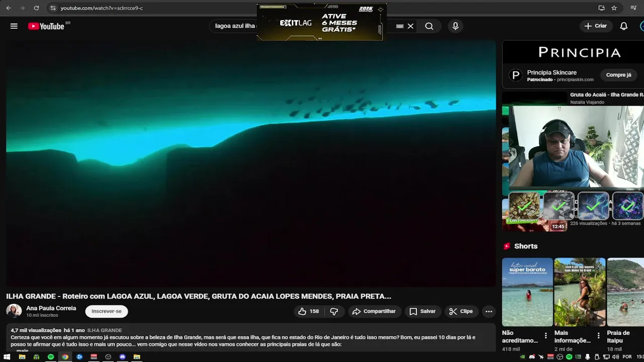Switch to Chrome in the taskbar
The height and width of the screenshot is (362, 644).
pyautogui.click(x=65, y=357)
